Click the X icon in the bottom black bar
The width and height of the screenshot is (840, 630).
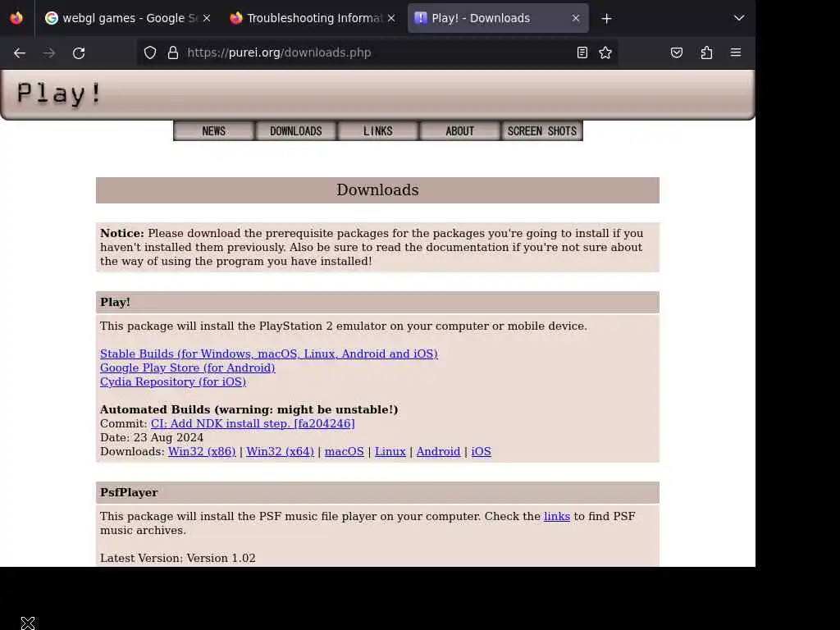[28, 623]
